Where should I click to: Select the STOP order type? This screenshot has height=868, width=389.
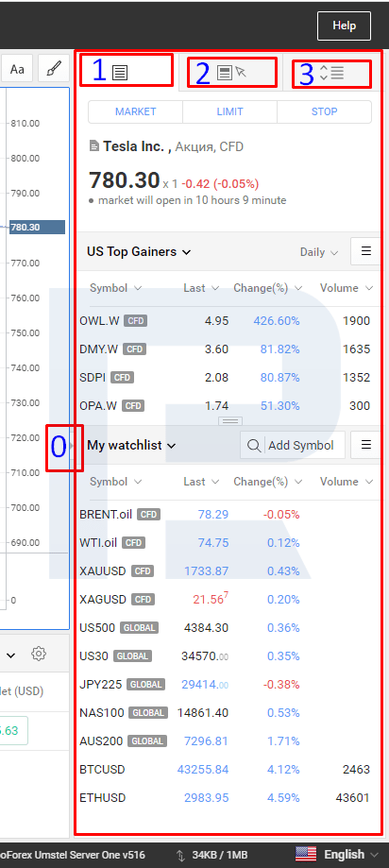[x=324, y=111]
